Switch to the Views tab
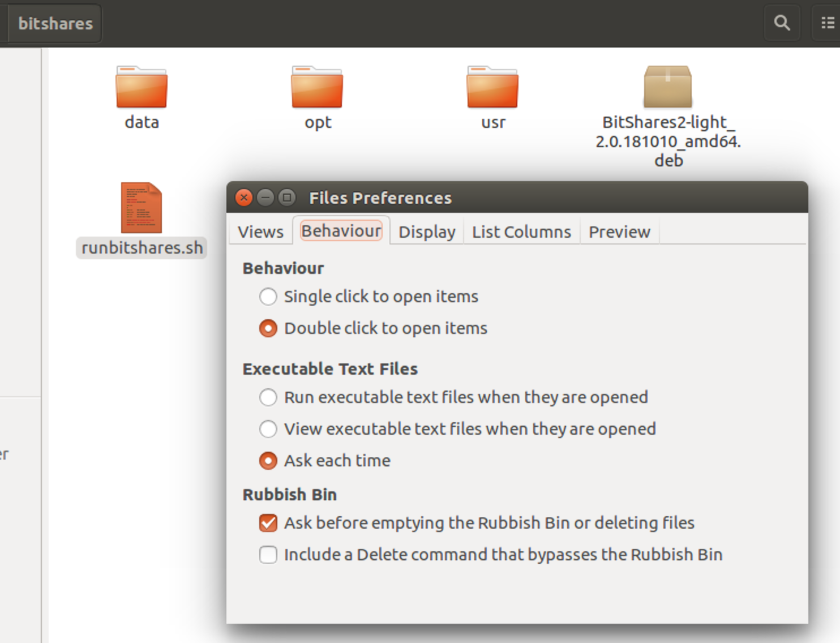This screenshot has height=643, width=840. [x=260, y=232]
